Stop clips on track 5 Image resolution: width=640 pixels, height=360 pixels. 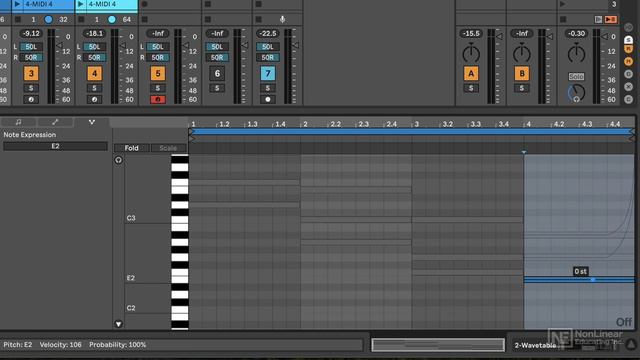point(144,19)
